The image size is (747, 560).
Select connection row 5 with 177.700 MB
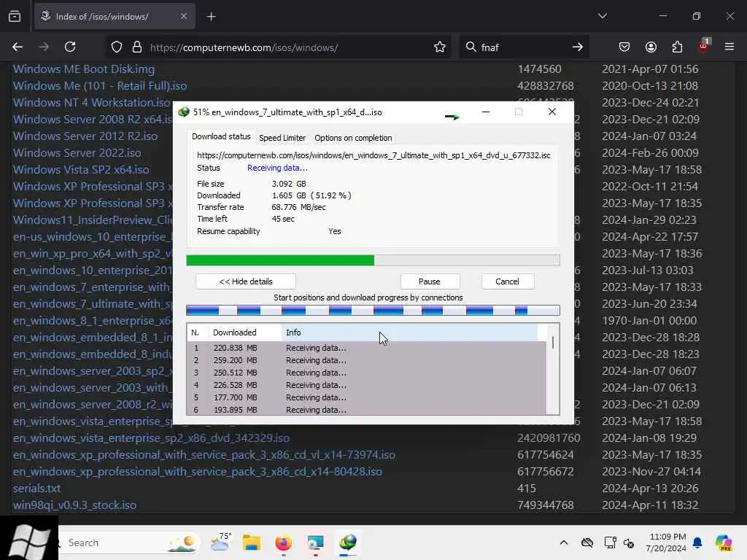coord(366,397)
